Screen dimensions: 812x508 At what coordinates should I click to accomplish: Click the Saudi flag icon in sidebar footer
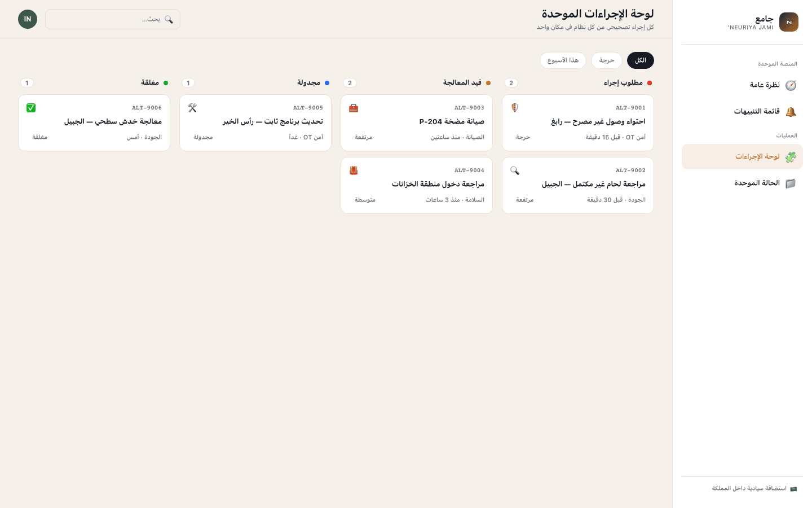pyautogui.click(x=793, y=489)
